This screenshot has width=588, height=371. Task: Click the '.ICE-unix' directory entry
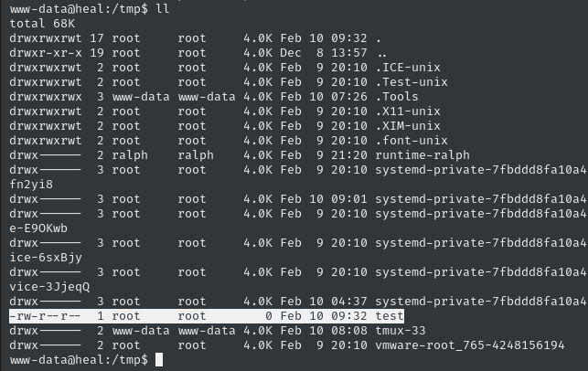coord(408,68)
